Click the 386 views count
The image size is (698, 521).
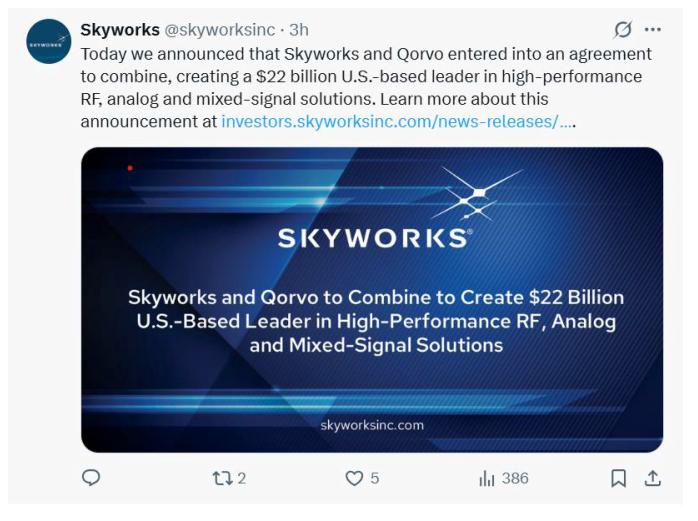[x=515, y=478]
